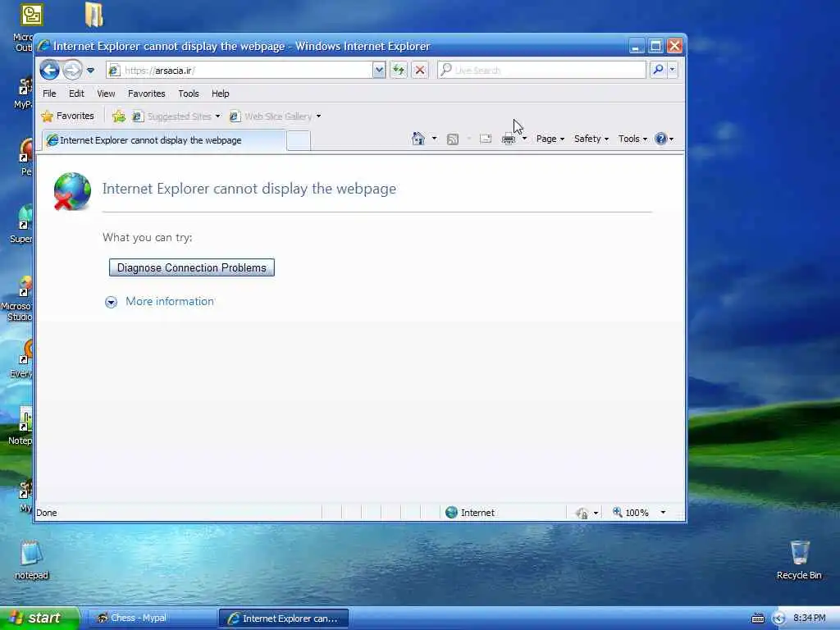Select the folder icon on desktop top

(94, 15)
